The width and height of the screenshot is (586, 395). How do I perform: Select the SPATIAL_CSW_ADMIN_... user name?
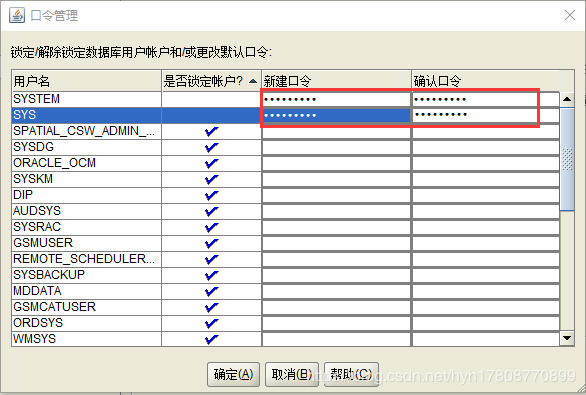[x=84, y=131]
